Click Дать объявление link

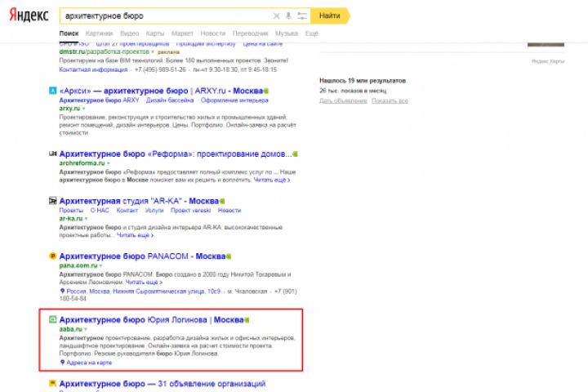[x=343, y=100]
